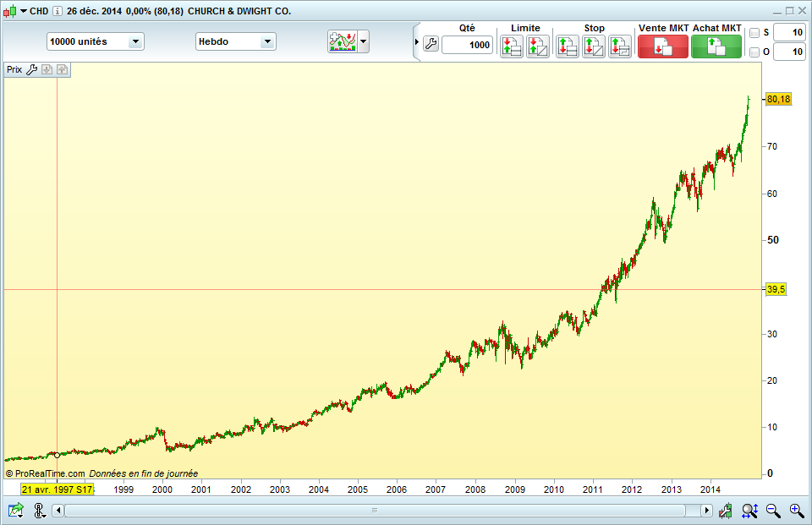Click the chart export share icon
812x525 pixels.
click(16, 511)
